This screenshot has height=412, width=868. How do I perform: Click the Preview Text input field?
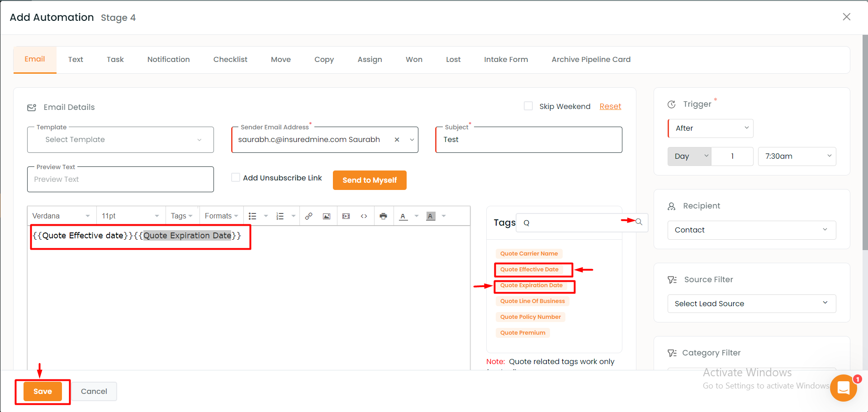point(120,180)
